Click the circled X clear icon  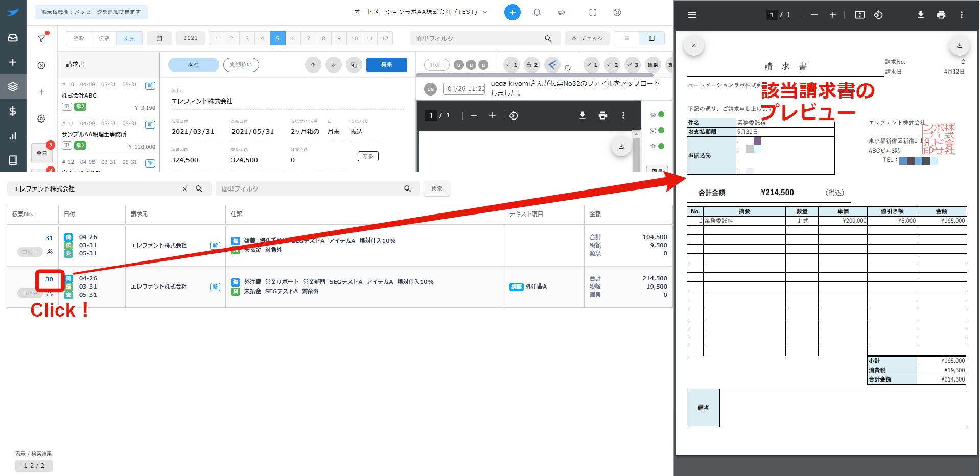coord(41,65)
